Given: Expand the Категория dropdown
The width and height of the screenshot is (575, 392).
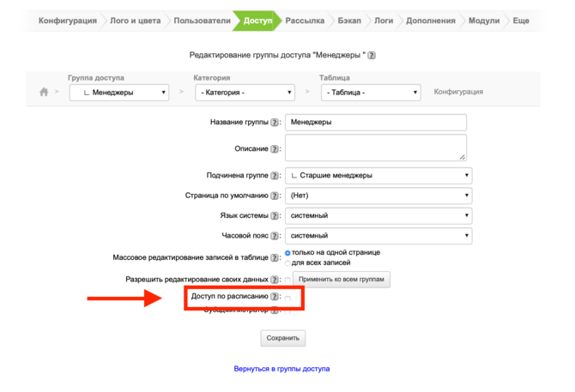Looking at the screenshot, I should (245, 93).
